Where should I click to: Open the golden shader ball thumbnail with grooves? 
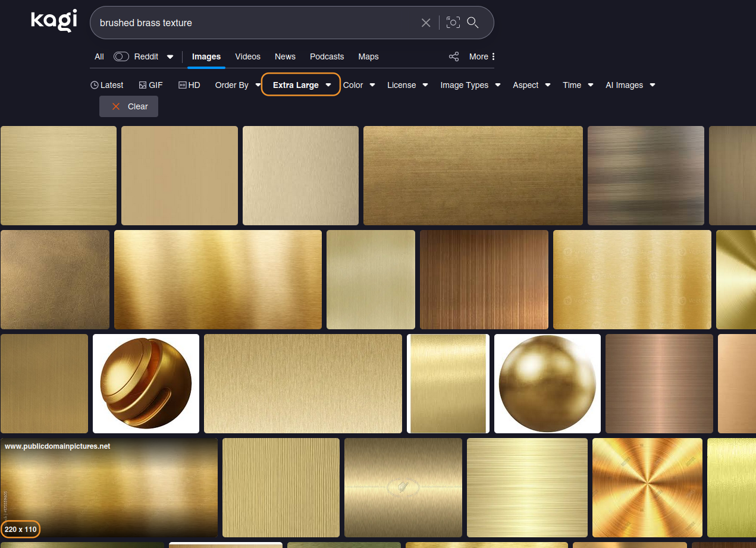[146, 383]
